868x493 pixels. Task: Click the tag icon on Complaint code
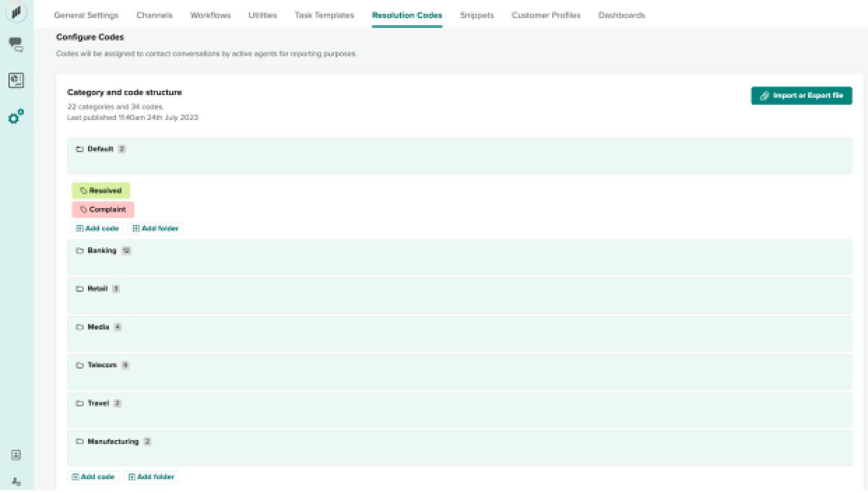[83, 209]
